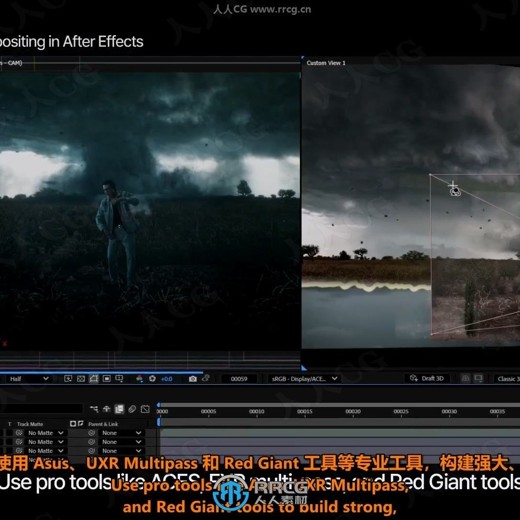This screenshot has width=520, height=520.
Task: Toggle the transparency grid icon
Action: point(81,379)
